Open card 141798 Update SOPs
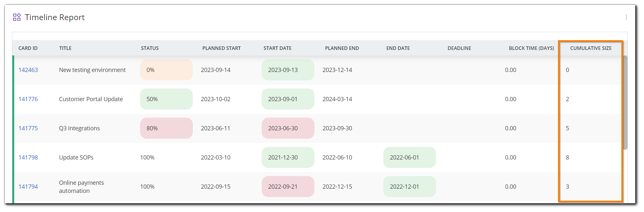The image size is (644, 212). pyautogui.click(x=28, y=157)
